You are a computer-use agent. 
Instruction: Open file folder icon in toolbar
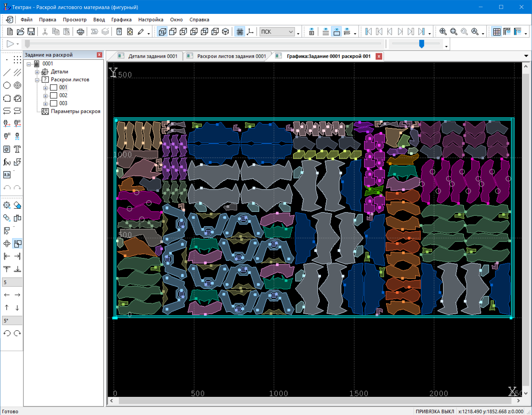[20, 32]
